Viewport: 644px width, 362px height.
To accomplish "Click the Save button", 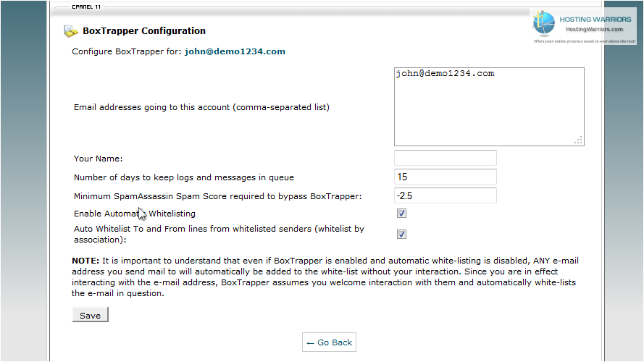I will click(x=90, y=315).
